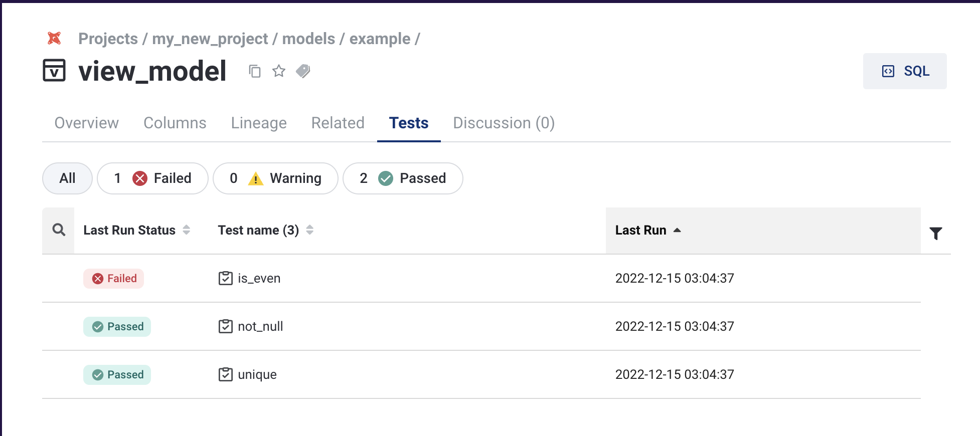Open the table filter funnel icon
The width and height of the screenshot is (980, 436).
pyautogui.click(x=935, y=233)
